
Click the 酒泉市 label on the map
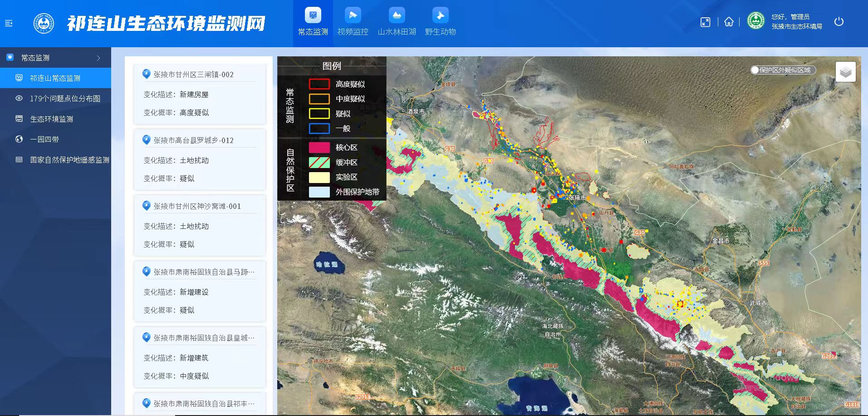coord(416,111)
